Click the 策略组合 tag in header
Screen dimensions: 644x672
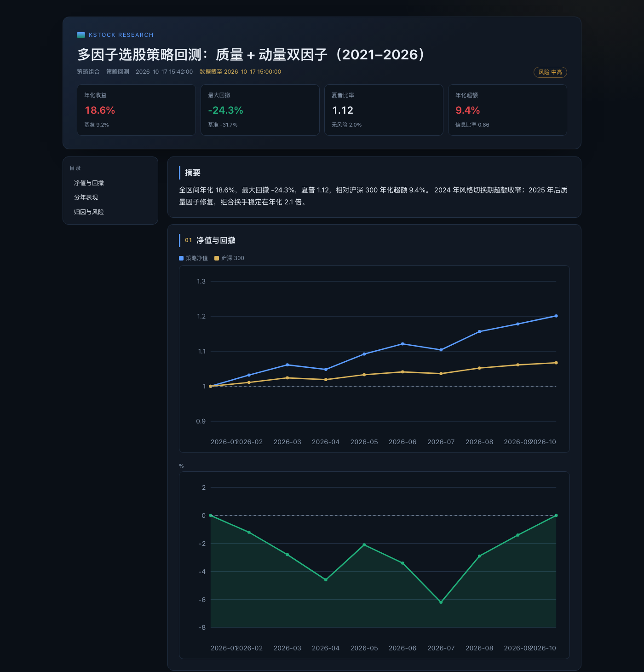tap(88, 72)
